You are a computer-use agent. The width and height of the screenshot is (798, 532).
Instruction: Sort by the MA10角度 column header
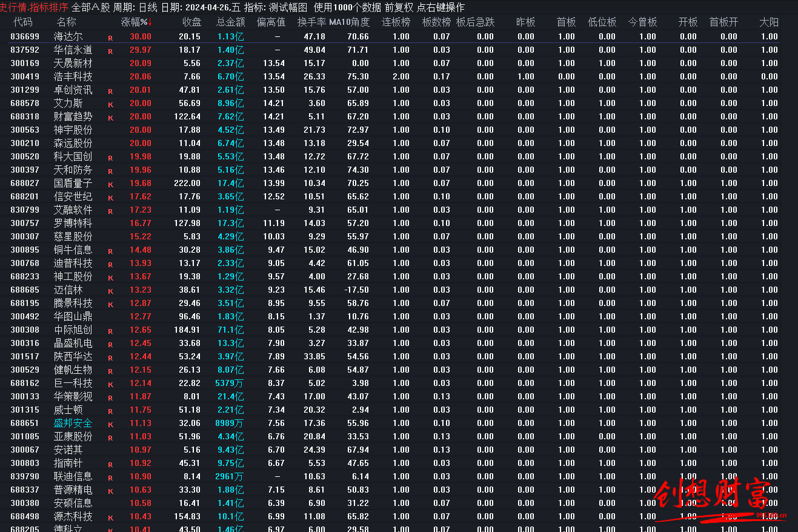point(349,22)
